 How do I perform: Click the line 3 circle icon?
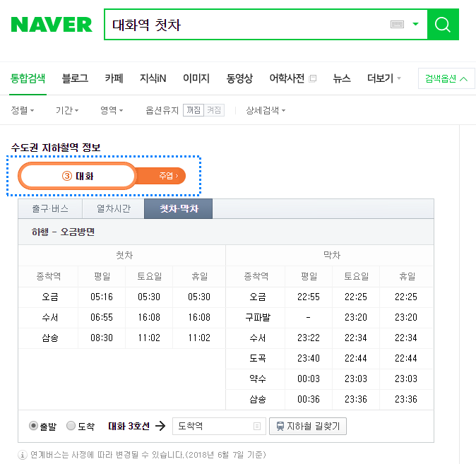click(x=67, y=176)
